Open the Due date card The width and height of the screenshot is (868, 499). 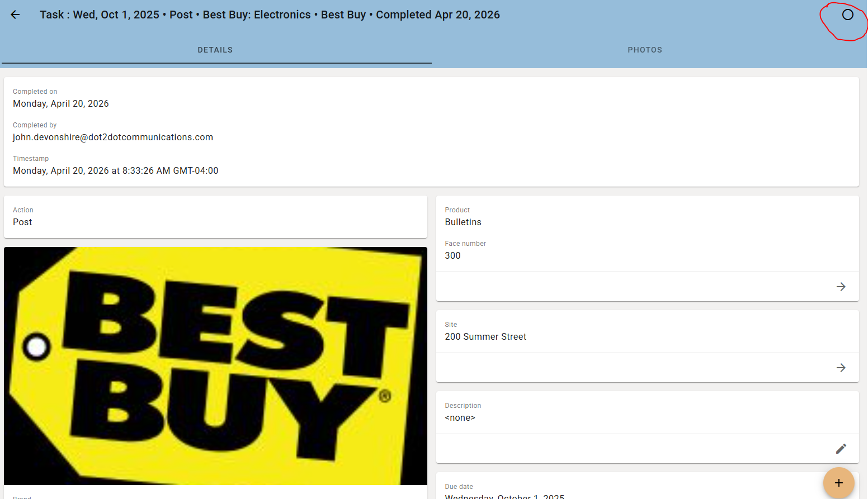coord(647,486)
